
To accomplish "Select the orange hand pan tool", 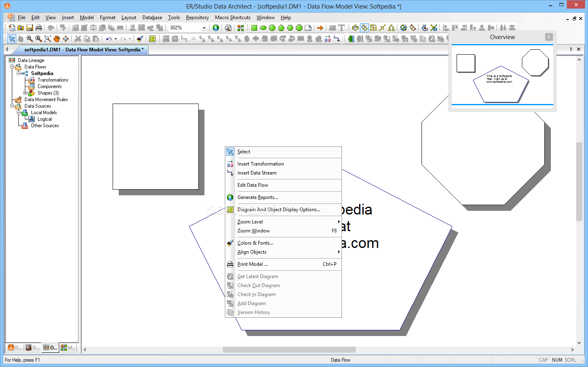I will click(57, 39).
